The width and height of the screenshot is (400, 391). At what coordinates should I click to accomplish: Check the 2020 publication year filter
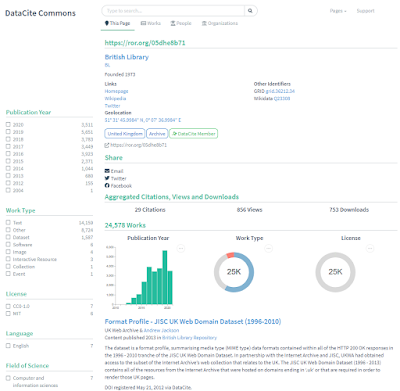[8, 125]
